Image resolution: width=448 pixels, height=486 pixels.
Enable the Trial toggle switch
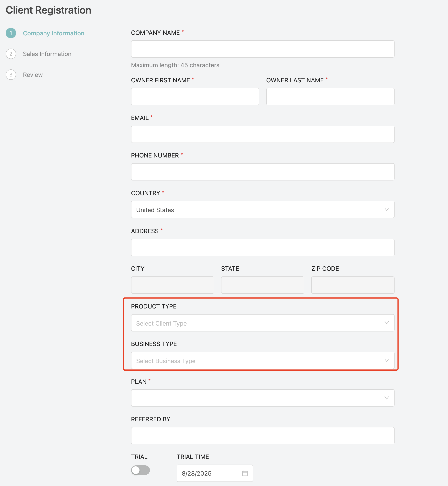(140, 470)
